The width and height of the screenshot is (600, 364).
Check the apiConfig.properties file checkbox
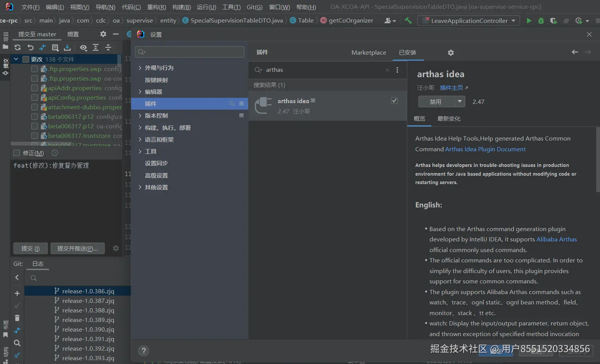(x=34, y=97)
